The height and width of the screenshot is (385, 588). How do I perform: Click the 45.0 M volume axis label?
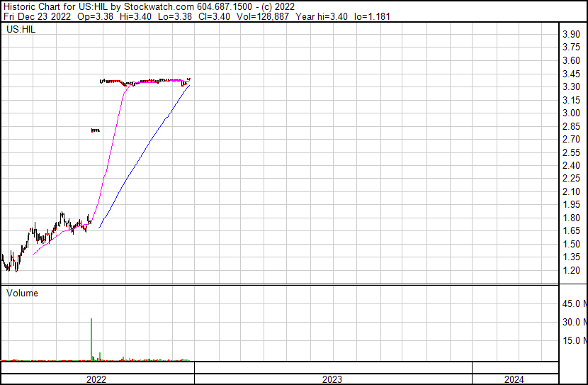(x=573, y=303)
